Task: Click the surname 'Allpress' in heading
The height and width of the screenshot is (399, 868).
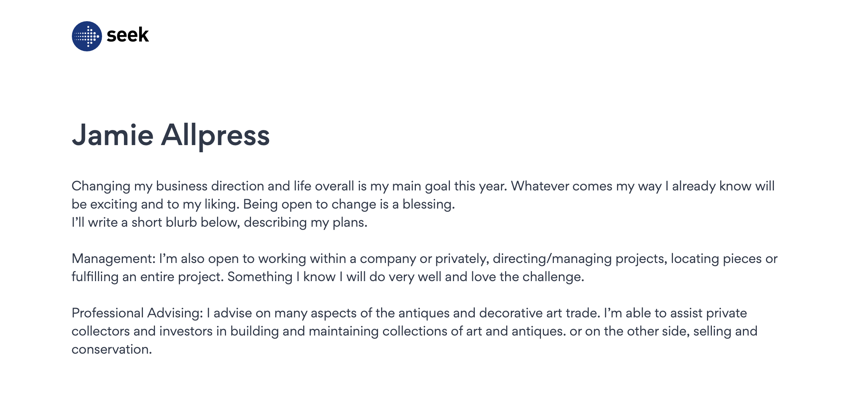Action: click(215, 135)
